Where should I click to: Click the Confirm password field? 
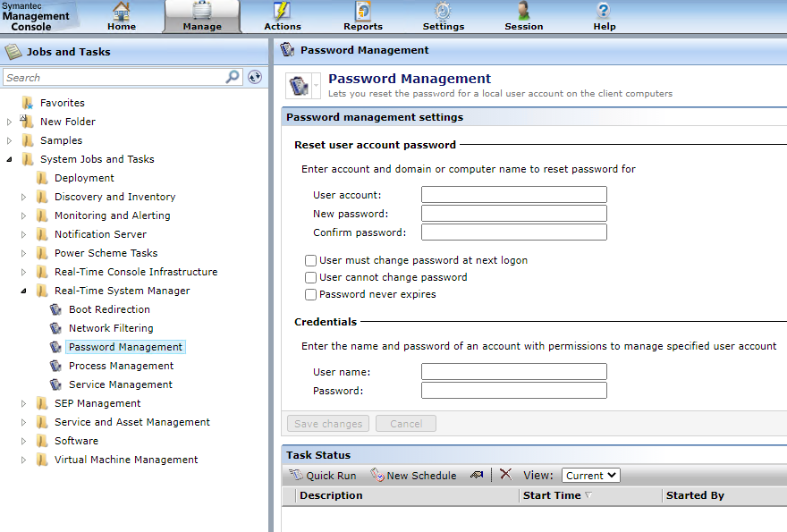tap(514, 232)
